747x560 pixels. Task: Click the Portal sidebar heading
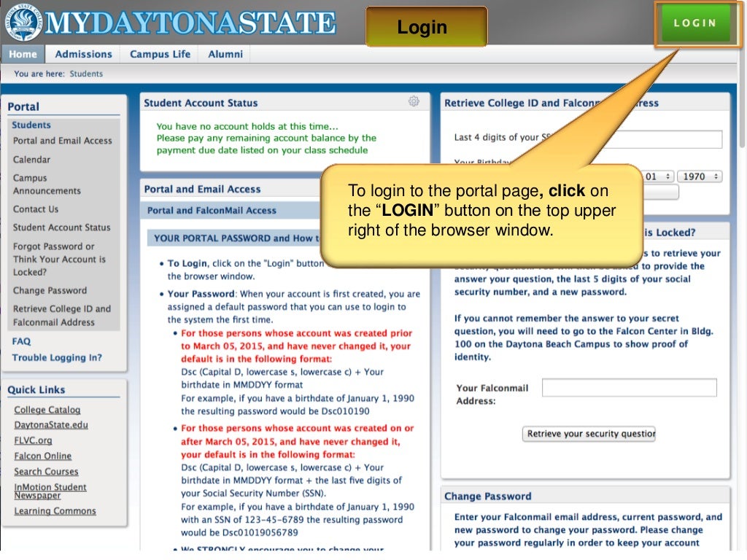pyautogui.click(x=23, y=106)
